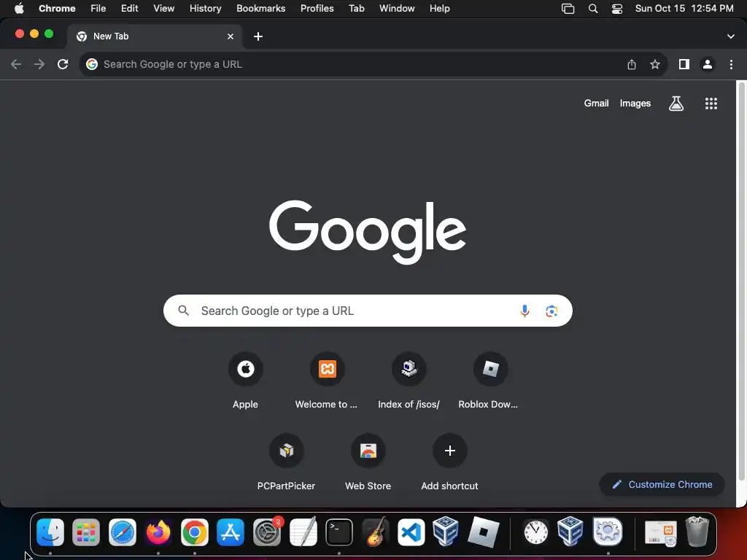Reload the current page
This screenshot has width=747, height=560.
[63, 64]
